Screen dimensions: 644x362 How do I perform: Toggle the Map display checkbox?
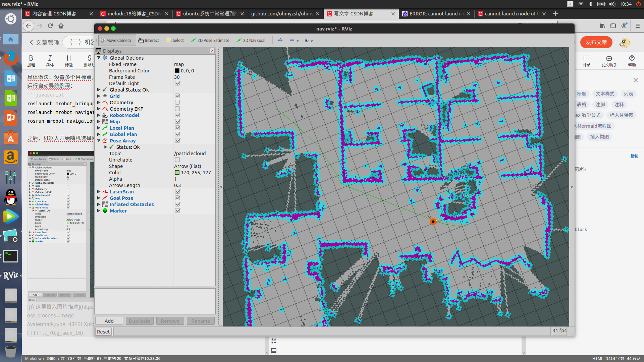pyautogui.click(x=177, y=121)
